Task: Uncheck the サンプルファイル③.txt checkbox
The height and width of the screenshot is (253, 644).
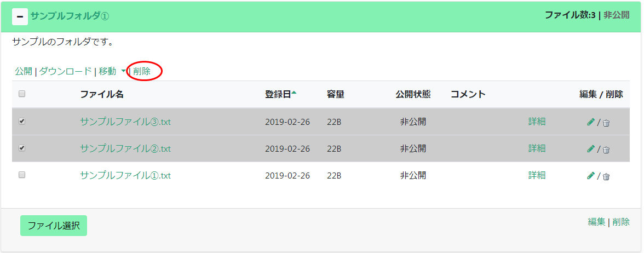Action: (x=22, y=122)
